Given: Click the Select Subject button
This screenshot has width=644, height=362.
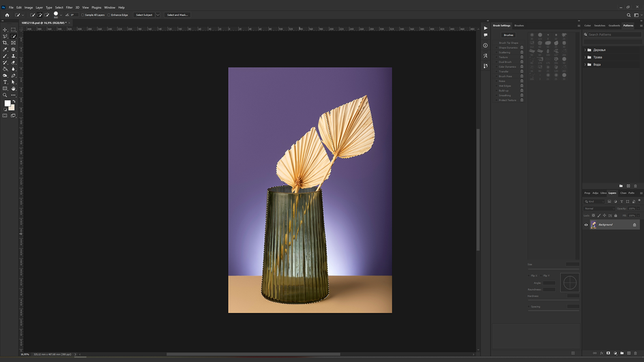Looking at the screenshot, I should pyautogui.click(x=144, y=15).
